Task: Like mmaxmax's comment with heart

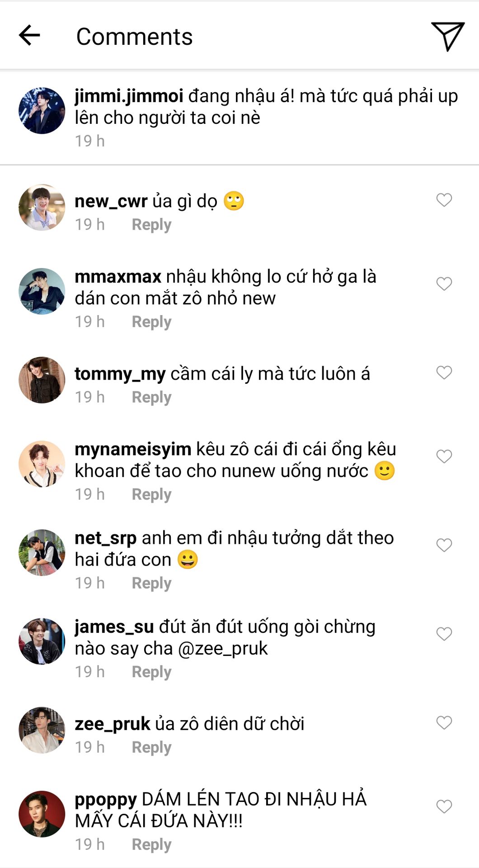Action: tap(444, 283)
